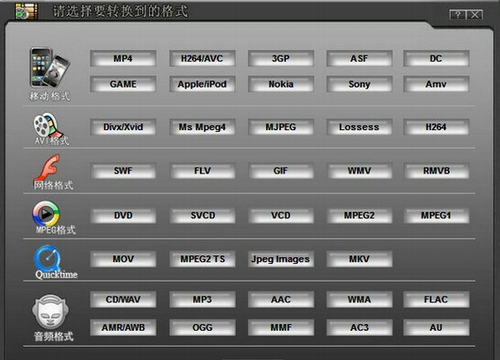Pick RMVB as output format
Viewport: 500px width, 360px height.
point(436,171)
